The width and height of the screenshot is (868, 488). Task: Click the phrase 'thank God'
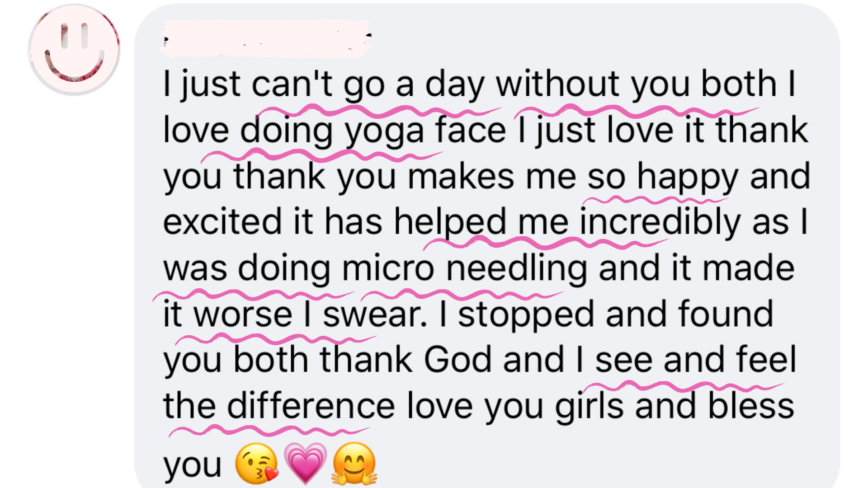coord(406,360)
